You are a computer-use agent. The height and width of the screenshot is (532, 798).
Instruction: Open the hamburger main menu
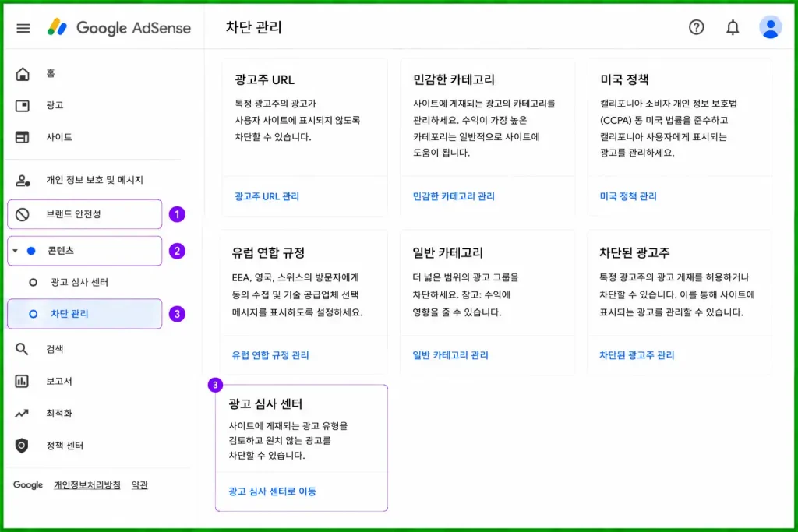pos(23,28)
